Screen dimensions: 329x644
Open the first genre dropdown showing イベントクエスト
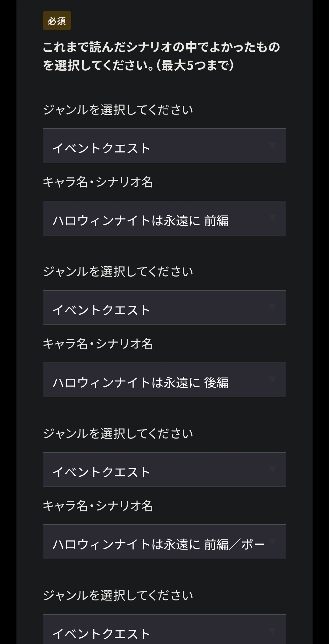click(x=164, y=146)
